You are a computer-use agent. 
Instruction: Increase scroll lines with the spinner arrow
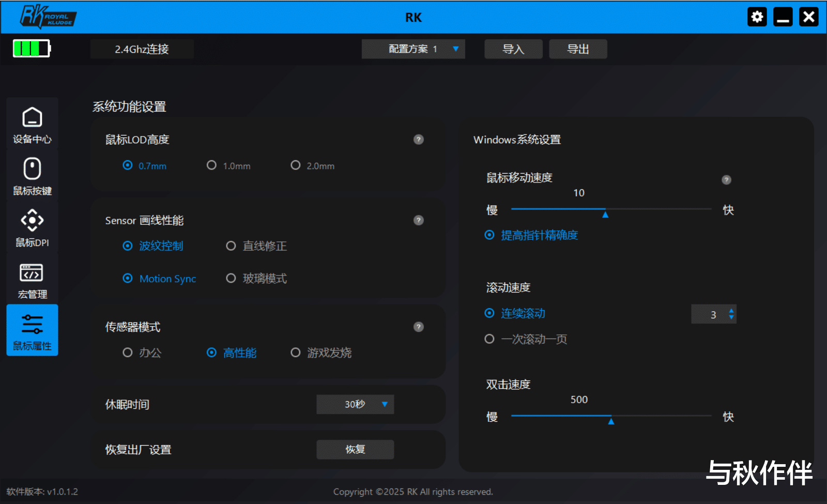pos(730,311)
